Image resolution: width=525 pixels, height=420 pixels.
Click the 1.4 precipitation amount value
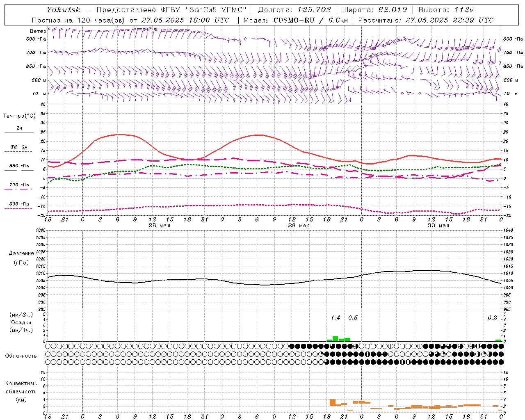(336, 318)
